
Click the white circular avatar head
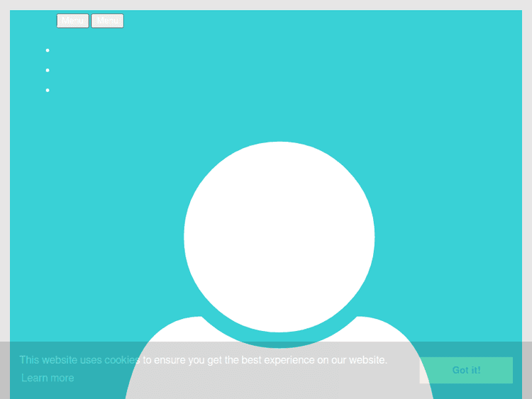point(279,236)
